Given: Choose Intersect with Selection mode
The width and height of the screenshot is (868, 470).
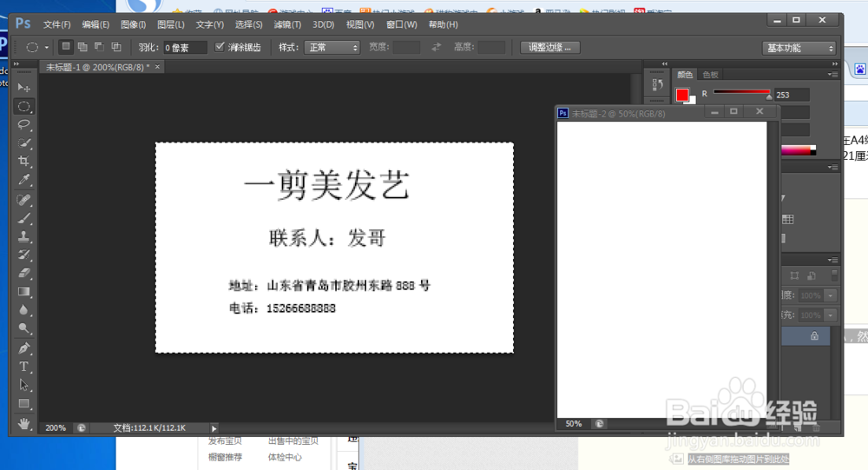Looking at the screenshot, I should coord(116,47).
